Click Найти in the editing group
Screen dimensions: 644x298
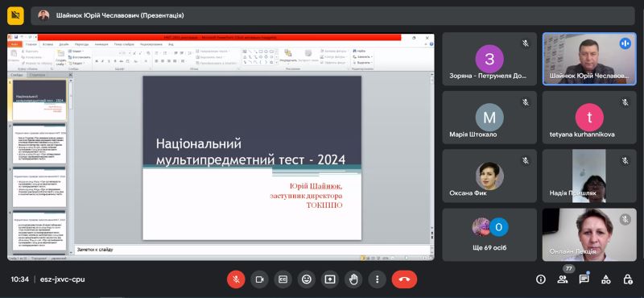pos(360,51)
